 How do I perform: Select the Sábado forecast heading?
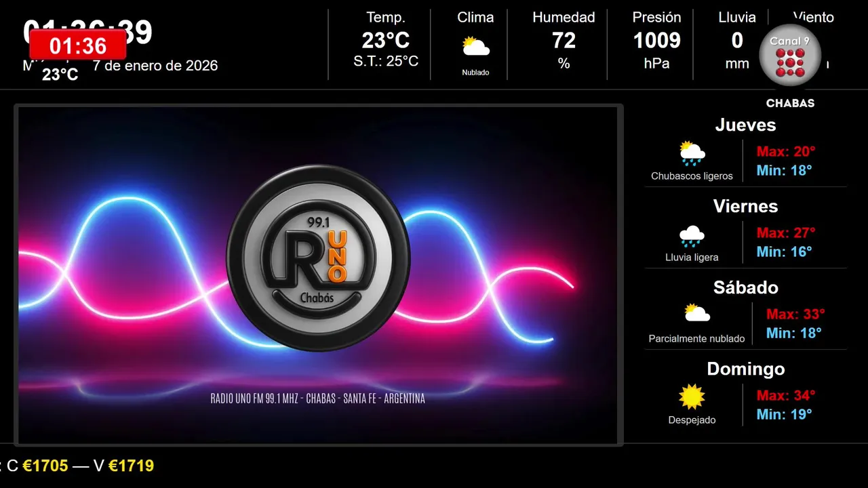point(745,287)
